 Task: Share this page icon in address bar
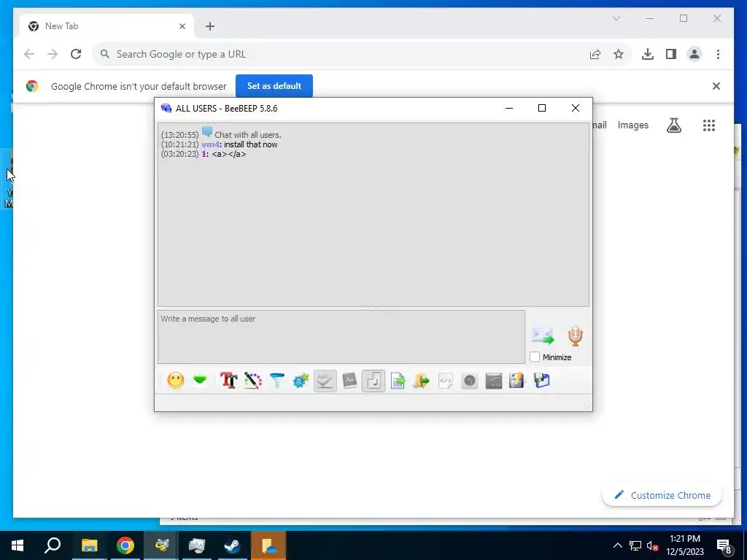[595, 54]
